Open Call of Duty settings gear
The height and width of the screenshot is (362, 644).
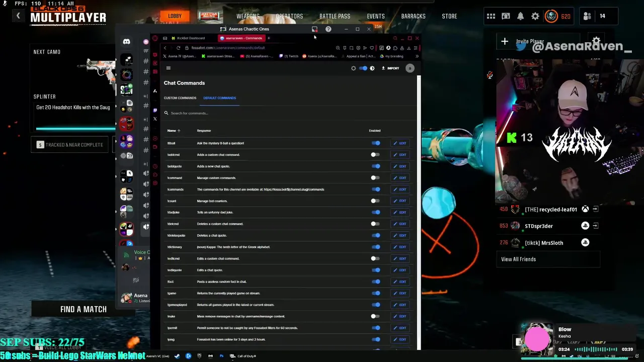[x=535, y=16]
